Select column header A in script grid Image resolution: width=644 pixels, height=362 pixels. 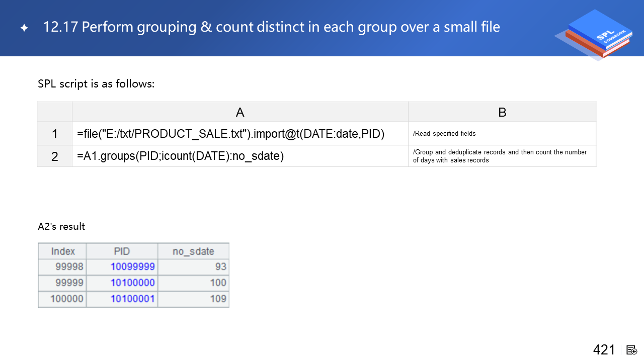tap(240, 112)
